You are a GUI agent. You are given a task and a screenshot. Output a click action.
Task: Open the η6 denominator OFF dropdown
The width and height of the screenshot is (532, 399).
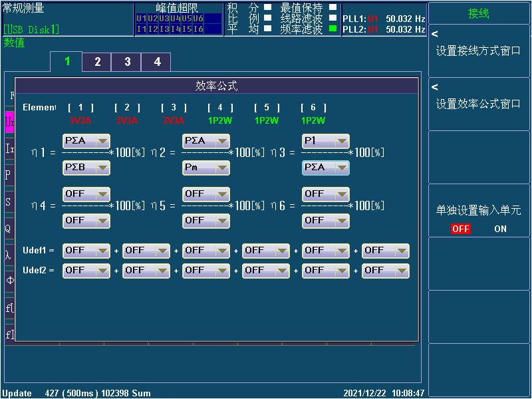[325, 220]
